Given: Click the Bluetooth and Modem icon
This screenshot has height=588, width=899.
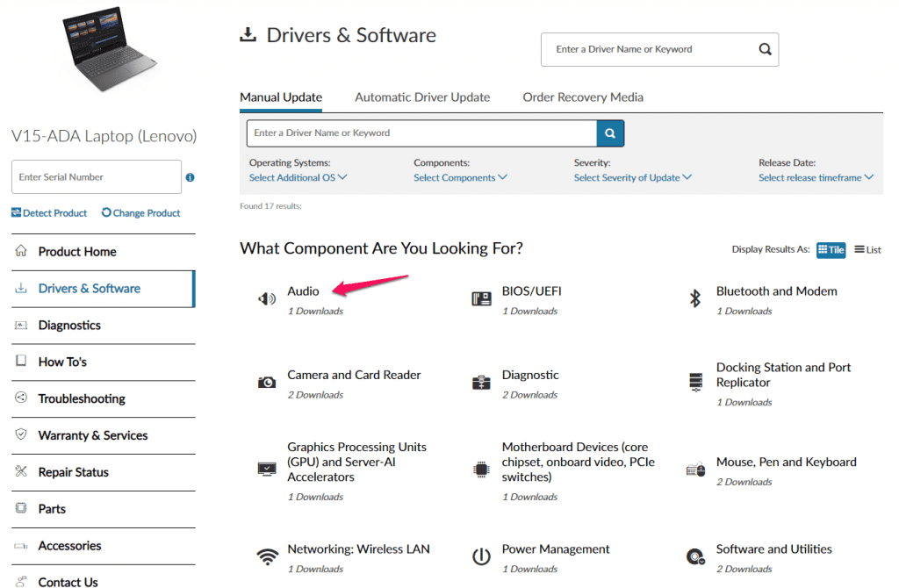Looking at the screenshot, I should [695, 299].
